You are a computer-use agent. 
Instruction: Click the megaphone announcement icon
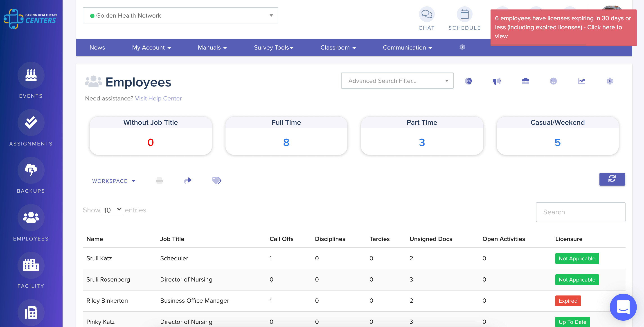click(496, 81)
